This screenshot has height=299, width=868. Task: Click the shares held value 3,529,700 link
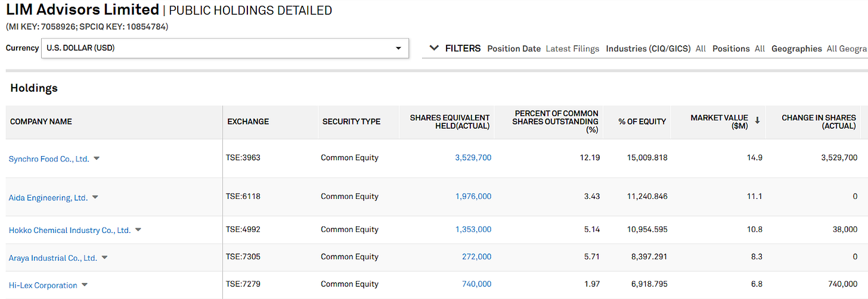tap(473, 158)
